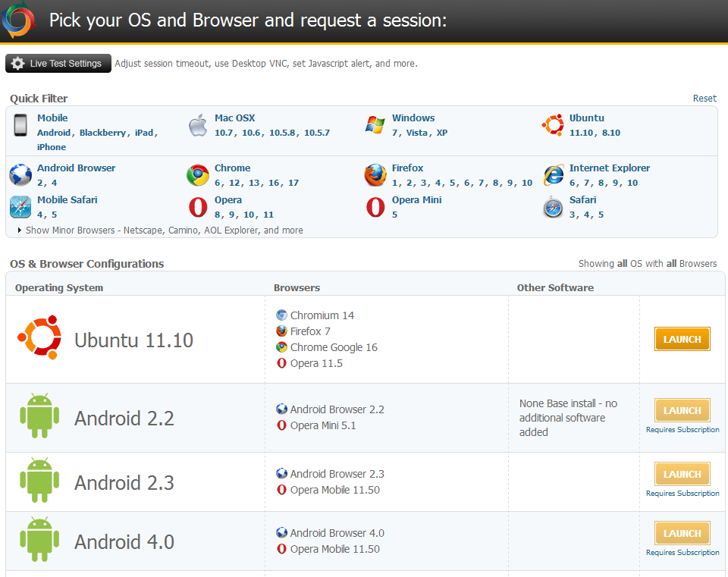
Task: Open Live Test Settings
Action: tap(58, 64)
